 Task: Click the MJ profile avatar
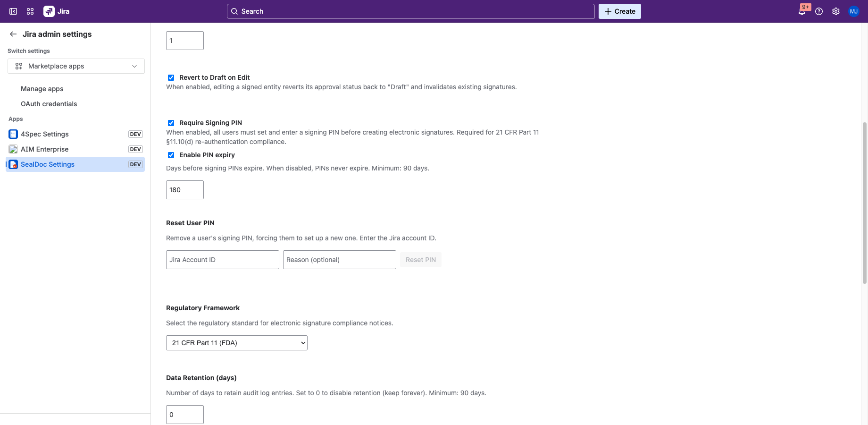tap(854, 11)
